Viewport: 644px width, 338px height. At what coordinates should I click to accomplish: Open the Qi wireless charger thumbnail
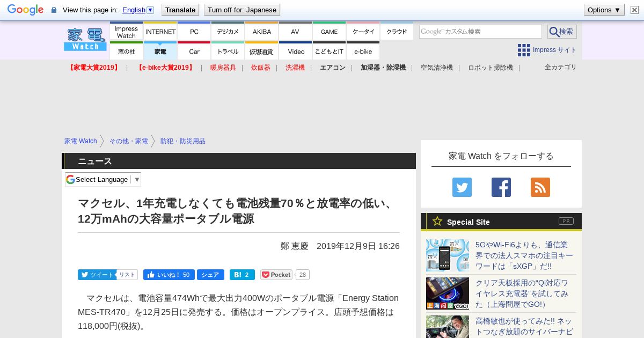[x=448, y=293]
